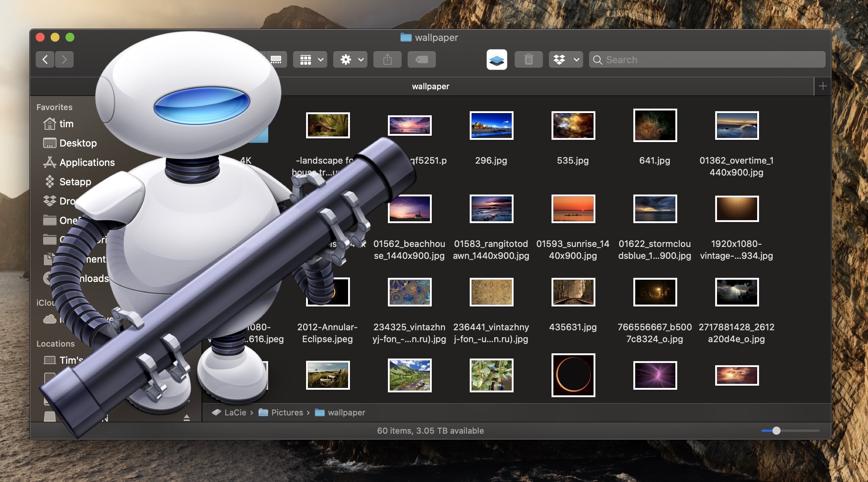The height and width of the screenshot is (482, 868).
Task: Open the group-by arrangement dropdown
Action: pos(310,60)
